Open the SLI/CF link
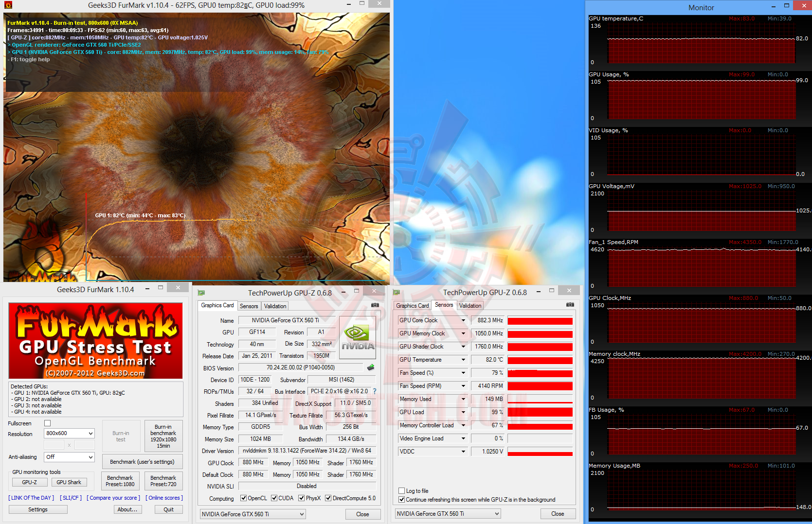This screenshot has height=524, width=812. pos(71,498)
